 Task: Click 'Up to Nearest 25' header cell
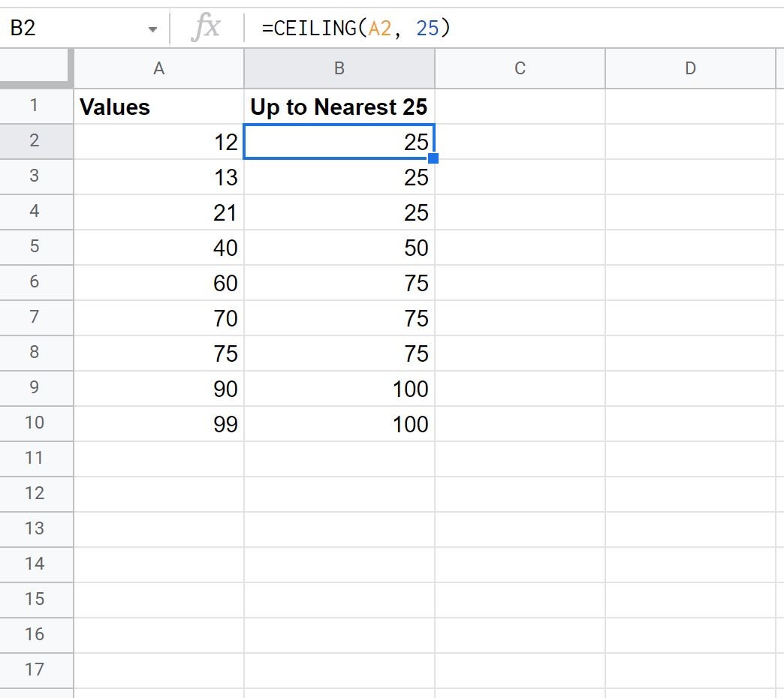point(339,107)
